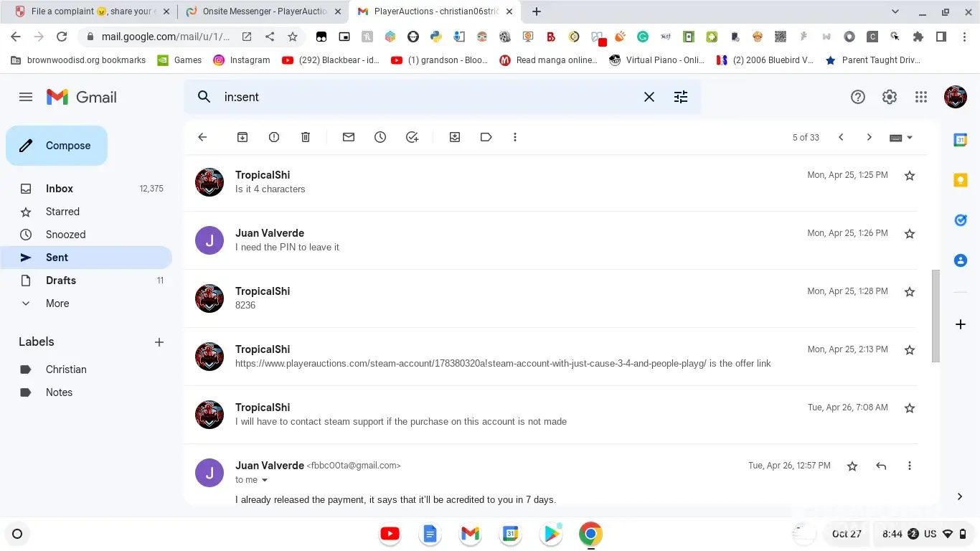Expand the 'contact steam support' message

pos(551,415)
